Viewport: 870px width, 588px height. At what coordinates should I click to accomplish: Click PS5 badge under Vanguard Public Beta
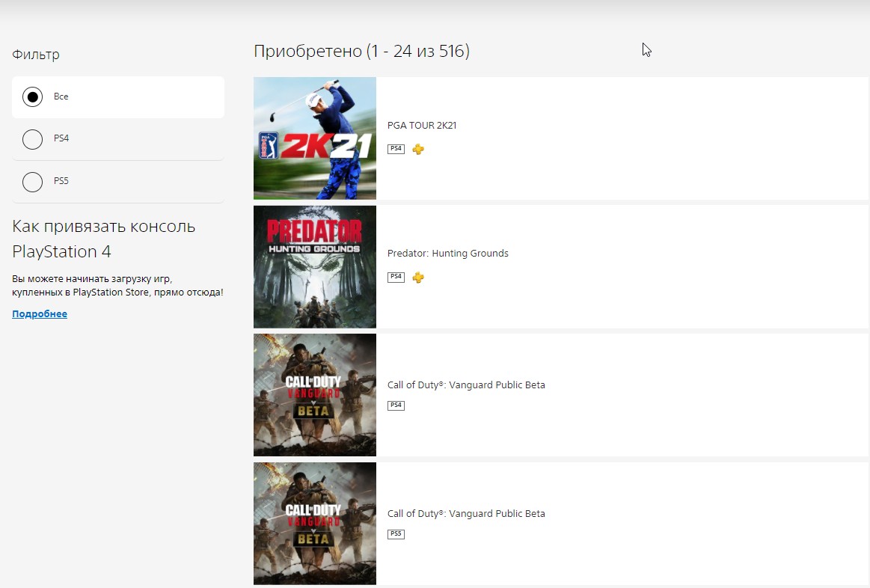click(x=396, y=534)
